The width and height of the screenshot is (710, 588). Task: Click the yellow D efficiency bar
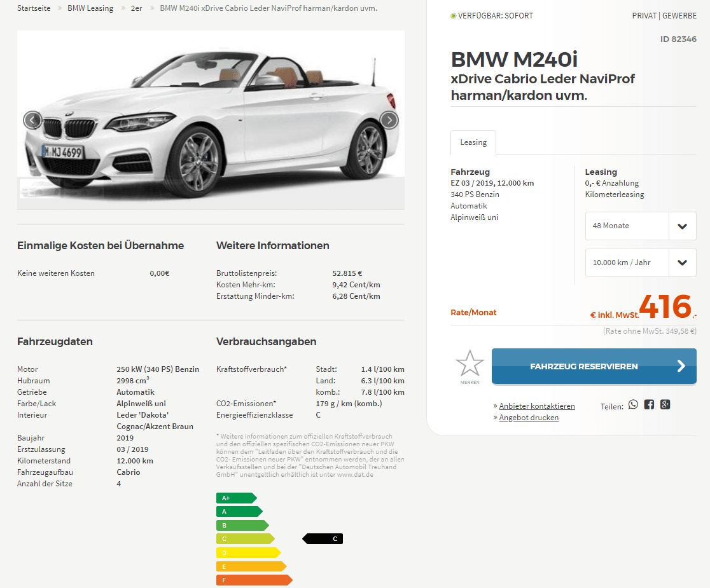pyautogui.click(x=249, y=553)
